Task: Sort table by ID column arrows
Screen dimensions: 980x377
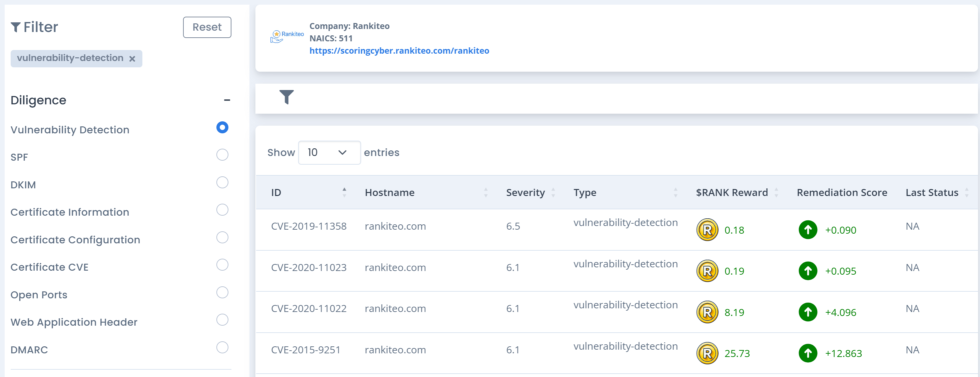Action: click(x=344, y=192)
